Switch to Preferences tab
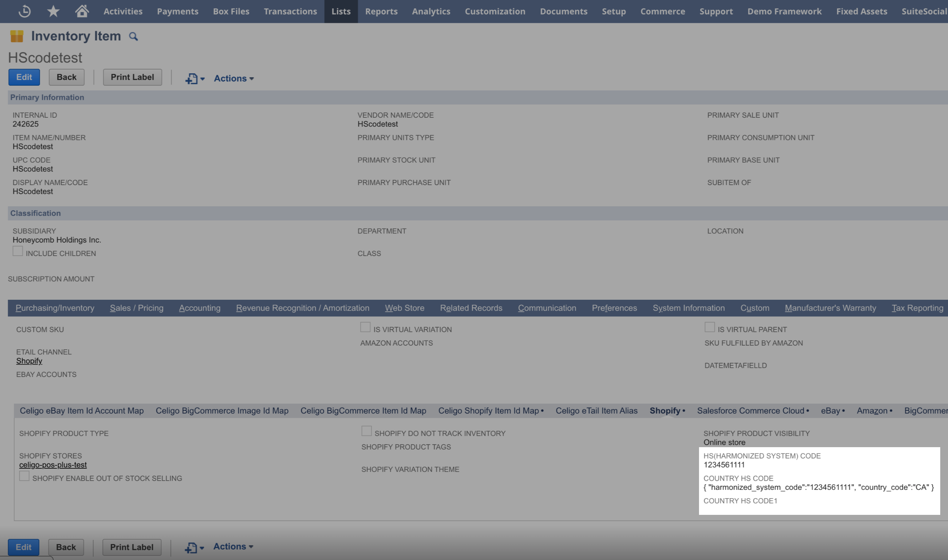Screen dimensions: 948x560 tap(614, 308)
